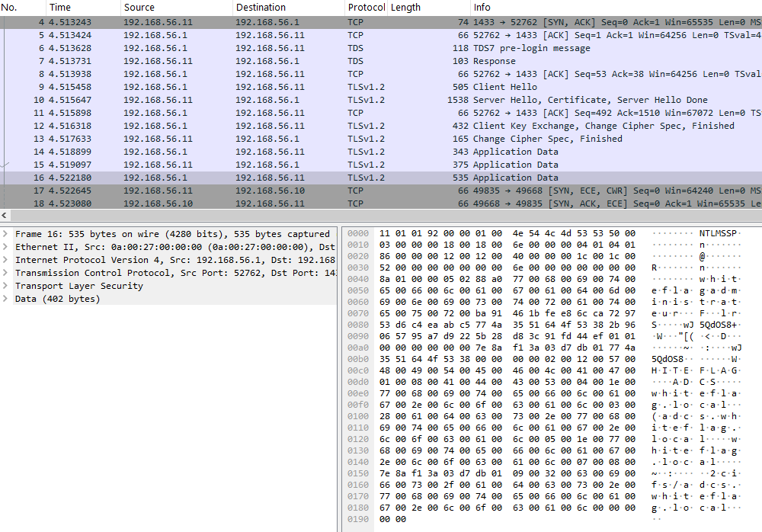Expand the Data (402 bytes) node

tap(6, 299)
